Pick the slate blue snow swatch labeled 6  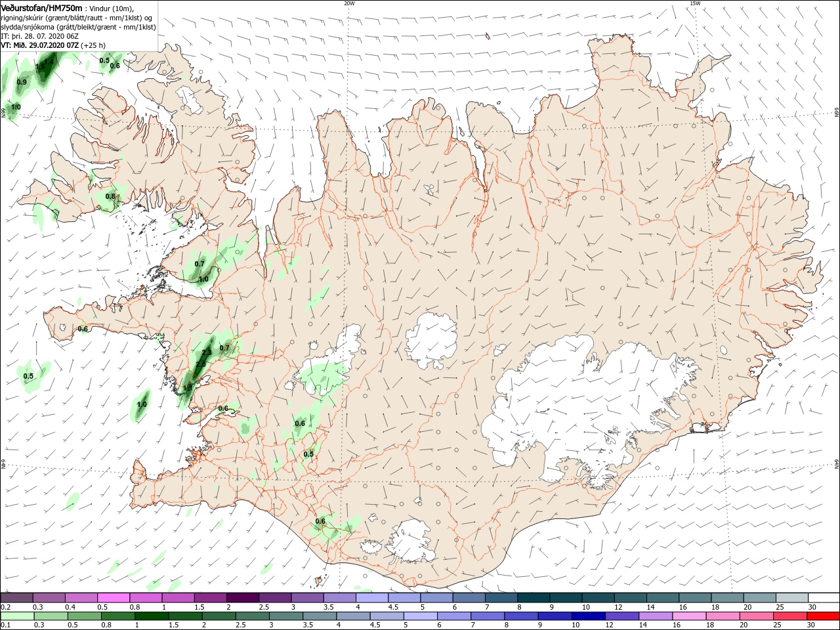(469, 598)
